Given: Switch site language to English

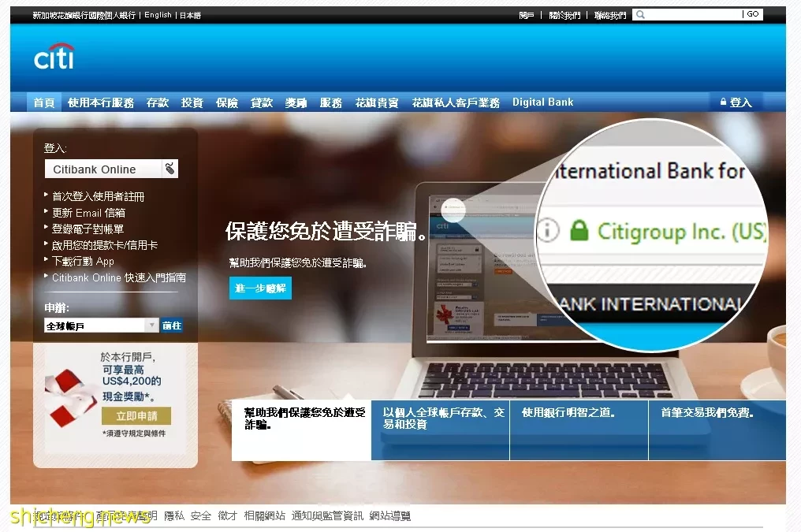Looking at the screenshot, I should [158, 15].
